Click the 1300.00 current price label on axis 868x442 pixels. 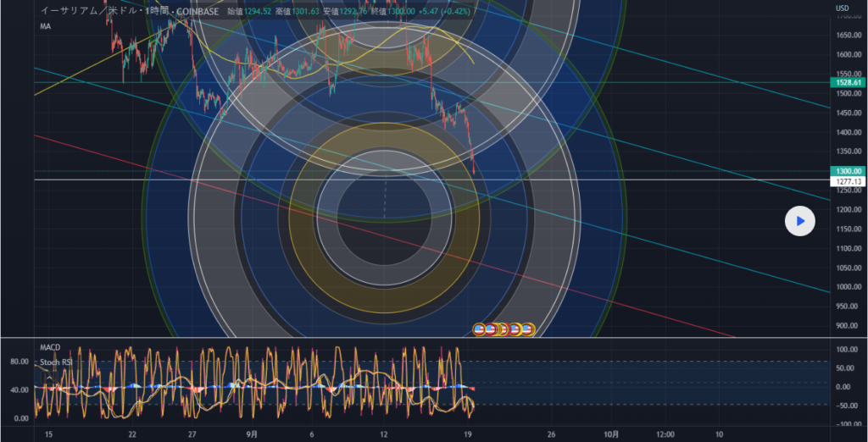click(849, 171)
